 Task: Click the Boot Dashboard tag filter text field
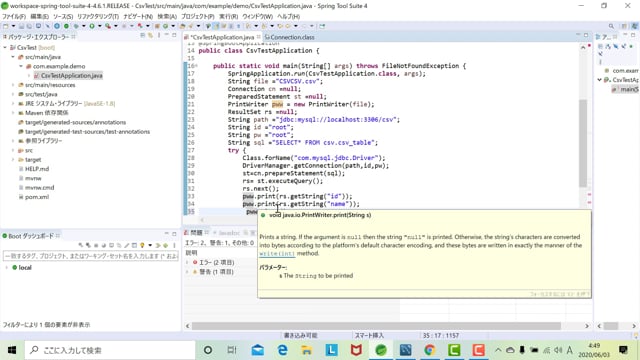click(x=90, y=256)
